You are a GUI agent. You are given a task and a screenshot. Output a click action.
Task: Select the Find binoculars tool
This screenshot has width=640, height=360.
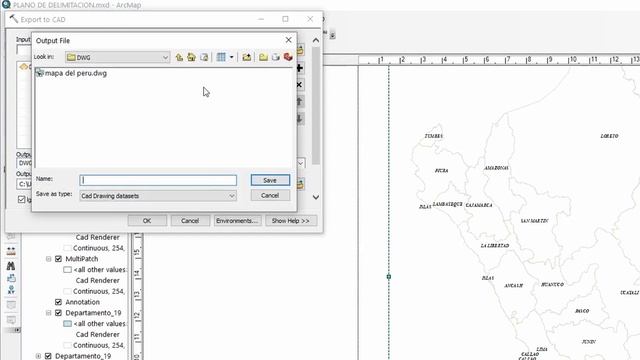(x=11, y=266)
